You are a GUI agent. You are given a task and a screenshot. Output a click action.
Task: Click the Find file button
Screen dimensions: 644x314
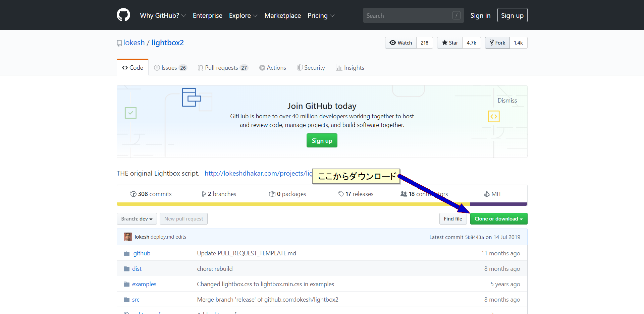pos(453,219)
